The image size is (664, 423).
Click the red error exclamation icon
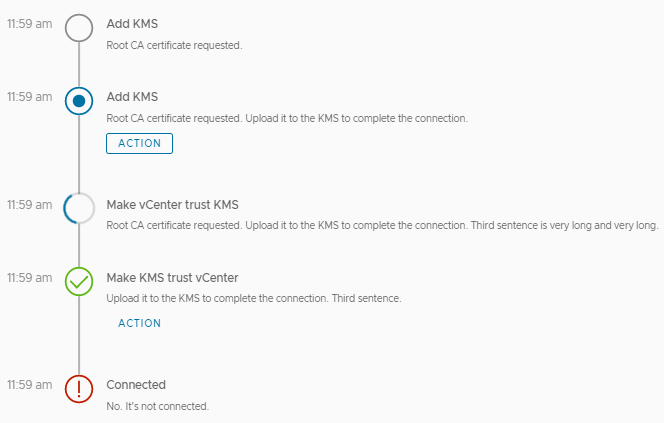[79, 388]
